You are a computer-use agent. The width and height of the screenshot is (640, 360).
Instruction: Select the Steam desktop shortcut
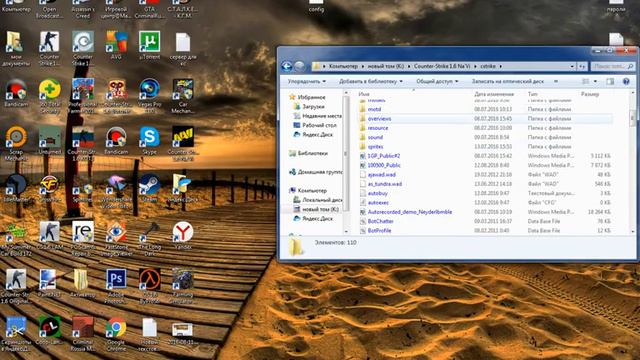(x=149, y=188)
